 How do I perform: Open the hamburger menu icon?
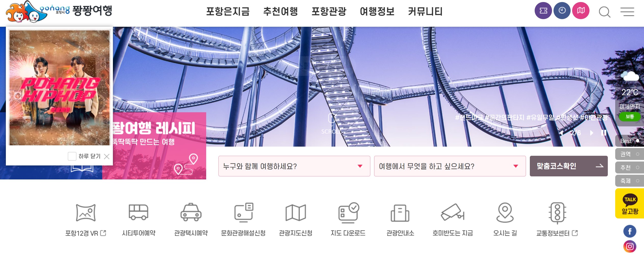pos(627,12)
